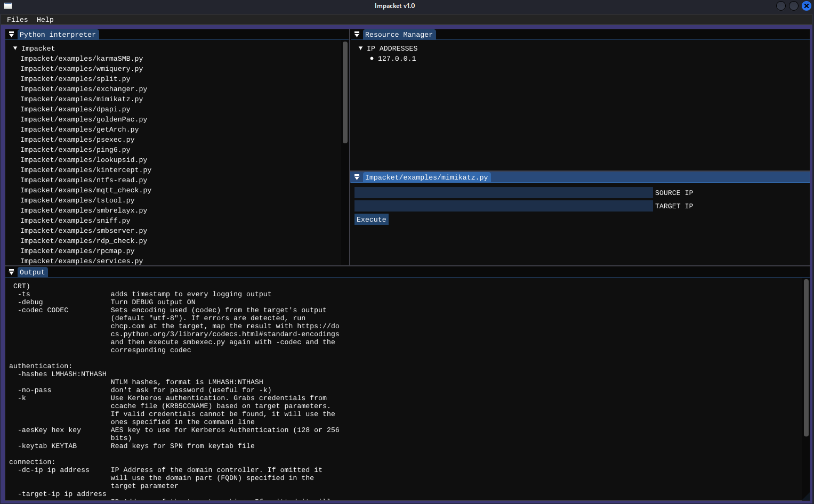The height and width of the screenshot is (504, 814).
Task: Click the Output panel scrollbar
Action: (806, 357)
